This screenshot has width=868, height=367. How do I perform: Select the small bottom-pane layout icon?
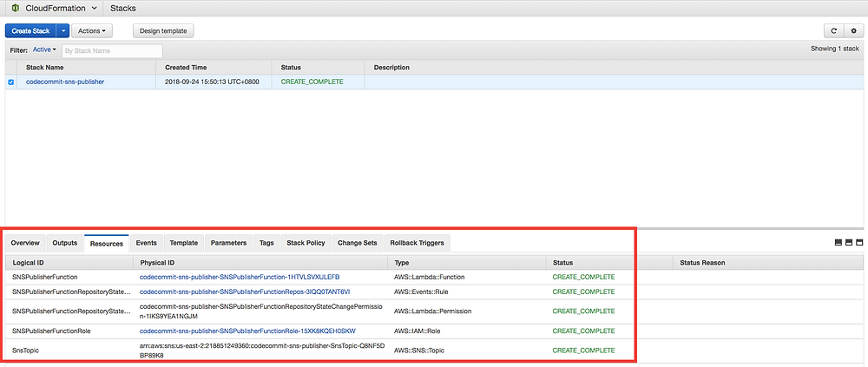pos(838,242)
